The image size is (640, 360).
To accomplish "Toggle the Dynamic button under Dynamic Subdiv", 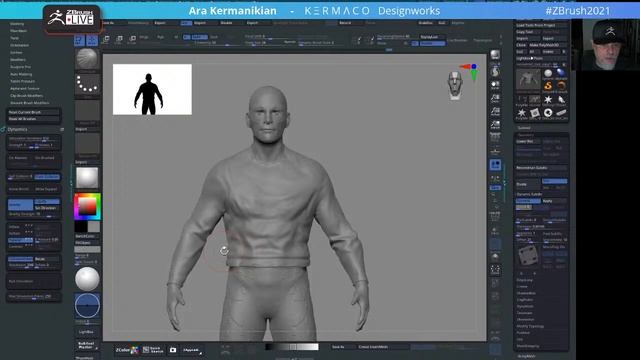I will (528, 201).
